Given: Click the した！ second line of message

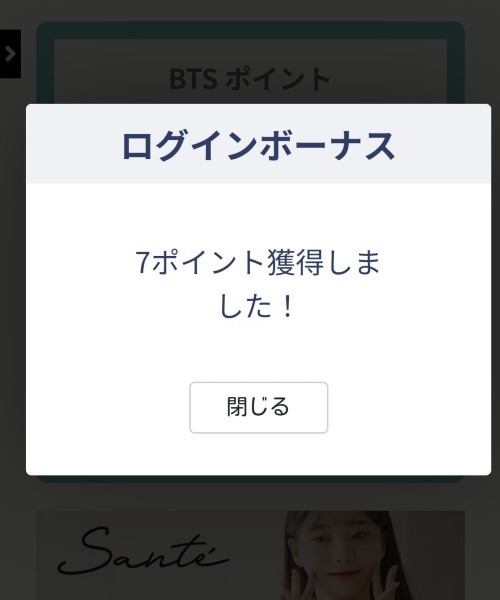Looking at the screenshot, I should coord(257,307).
